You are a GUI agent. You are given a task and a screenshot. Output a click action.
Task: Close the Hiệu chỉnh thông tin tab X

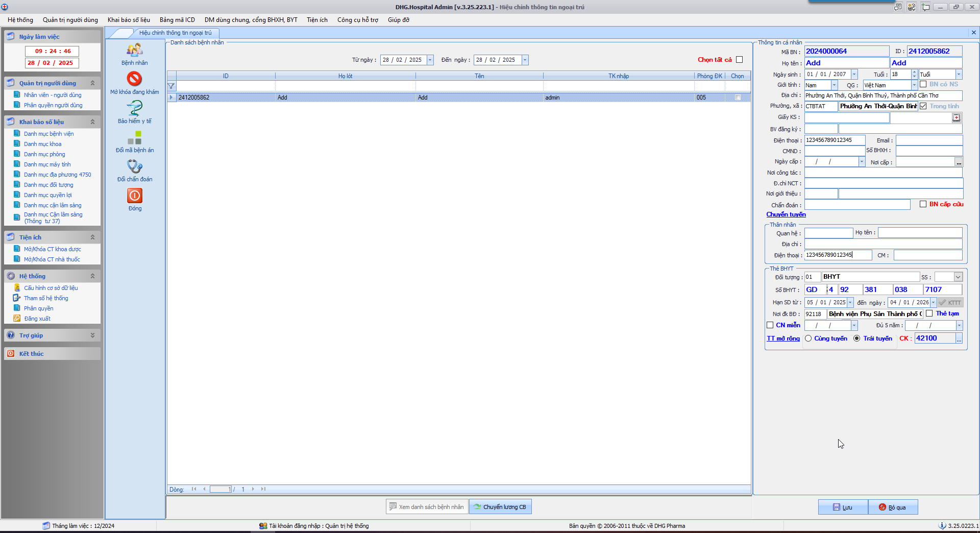(973, 33)
